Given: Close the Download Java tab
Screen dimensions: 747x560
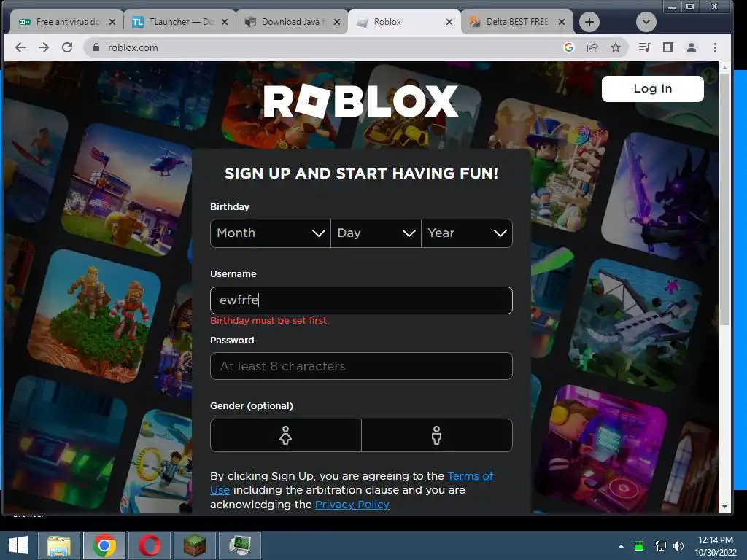Looking at the screenshot, I should tap(337, 22).
